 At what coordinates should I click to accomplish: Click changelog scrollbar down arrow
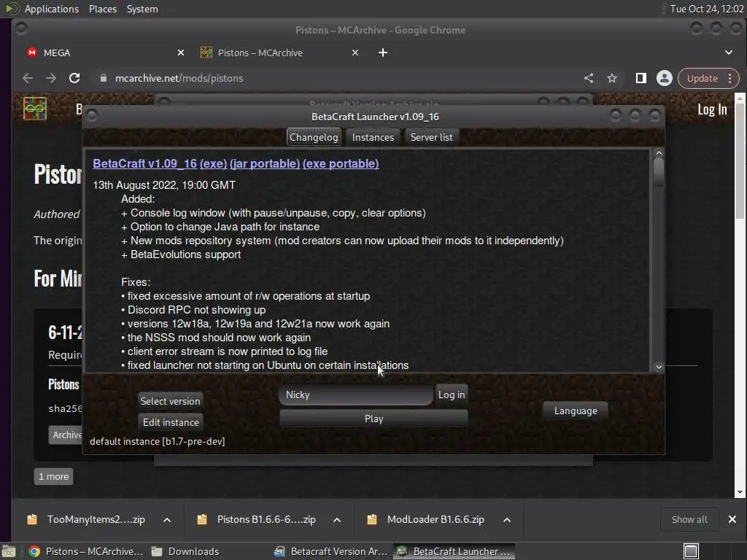tap(659, 367)
